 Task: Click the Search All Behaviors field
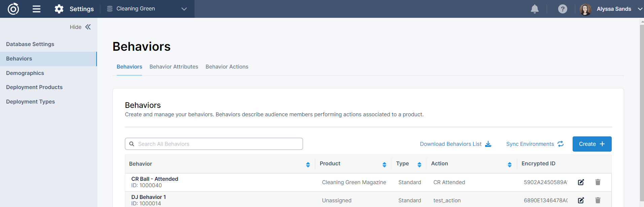215,144
